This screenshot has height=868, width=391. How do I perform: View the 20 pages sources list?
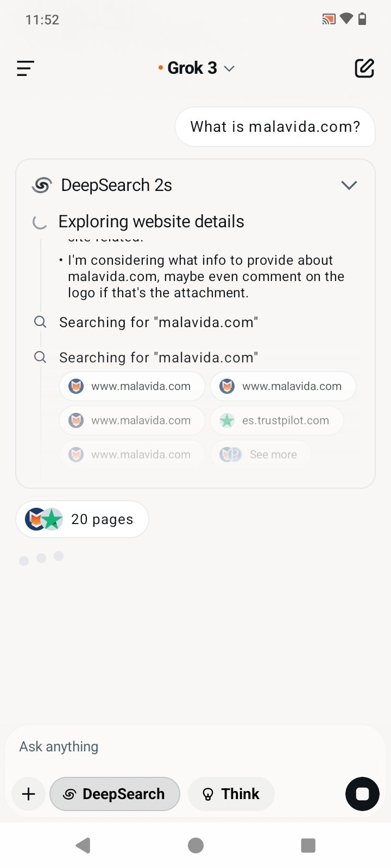point(82,519)
